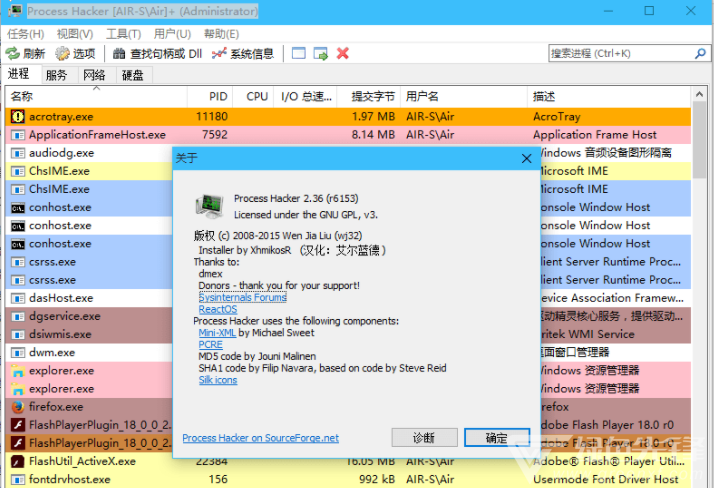Maximize the Process Hacker window
Screen dimensions: 714x488
(x=649, y=11)
